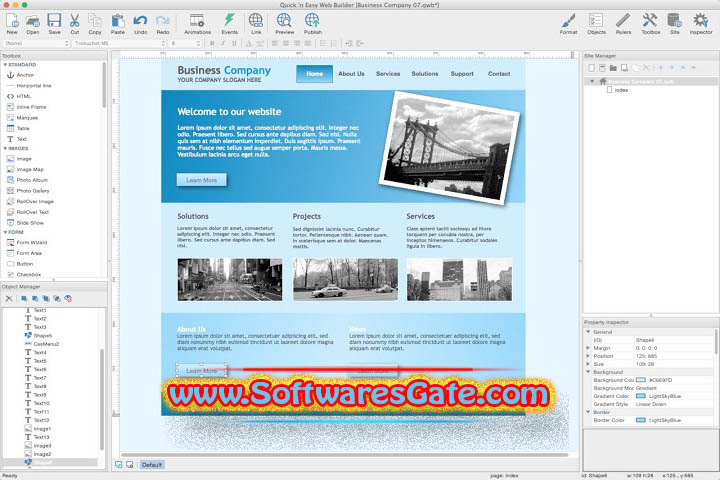Expand the Margin property row

point(588,348)
